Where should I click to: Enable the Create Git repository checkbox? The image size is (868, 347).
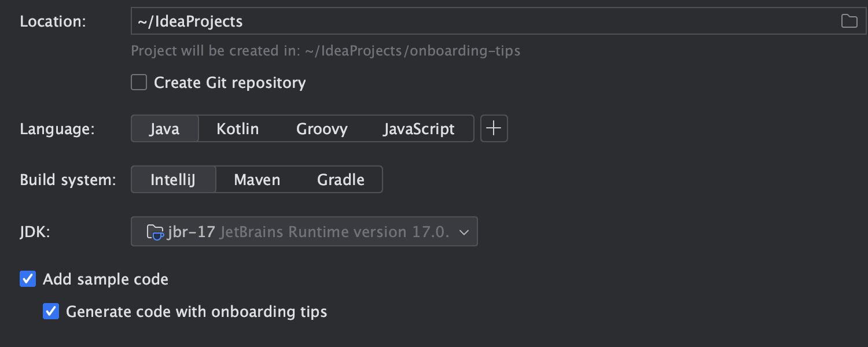[x=139, y=83]
